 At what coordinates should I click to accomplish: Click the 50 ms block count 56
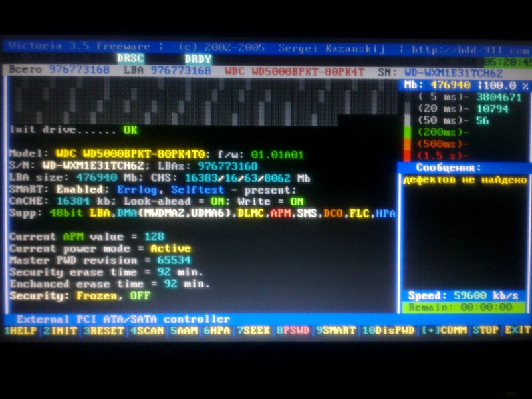(x=483, y=120)
